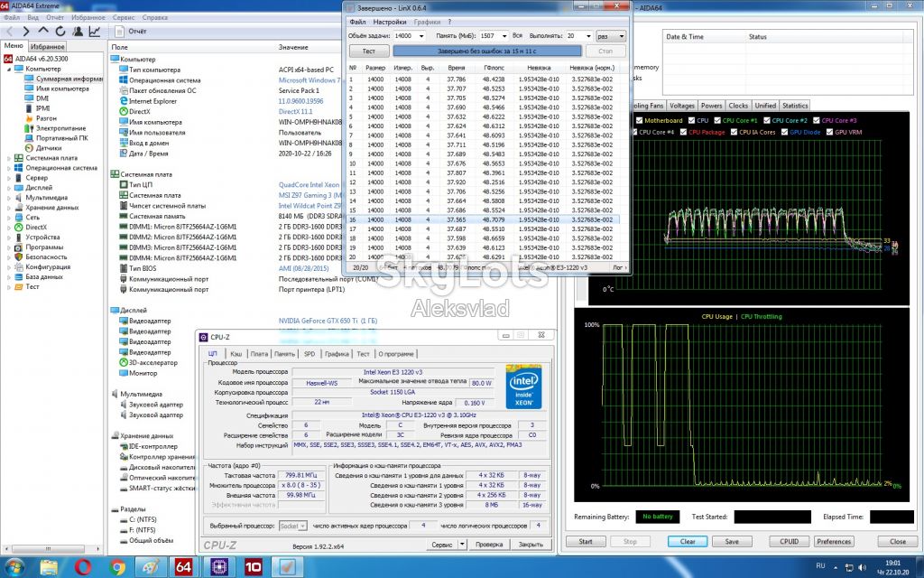Open the Сервис menu in AIDA64
The height and width of the screenshot is (578, 924).
click(x=123, y=18)
